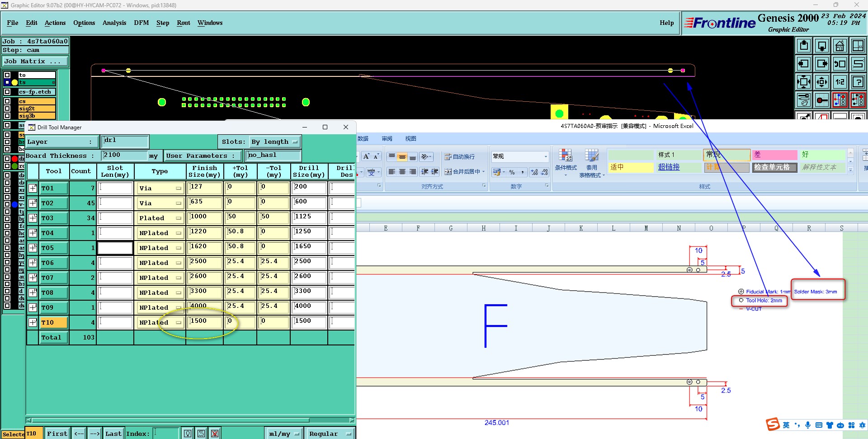Open the ml/my units dropdown

click(284, 434)
